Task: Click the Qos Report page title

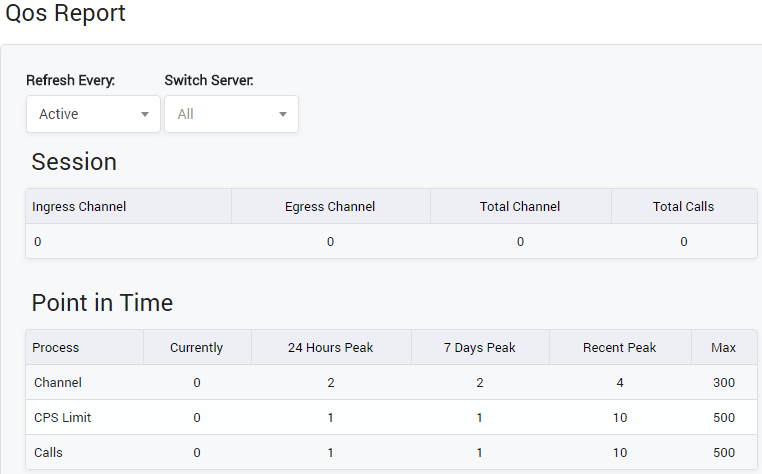Action: [66, 14]
